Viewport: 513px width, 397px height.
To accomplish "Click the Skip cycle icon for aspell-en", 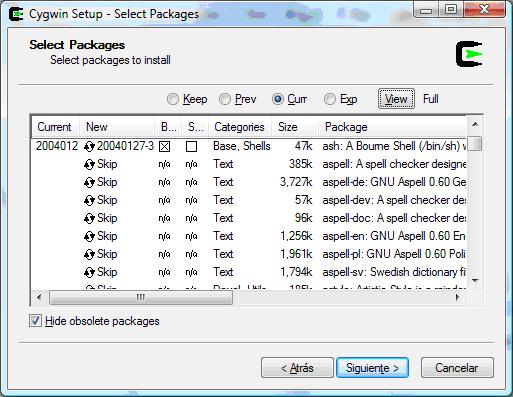I will [x=89, y=236].
